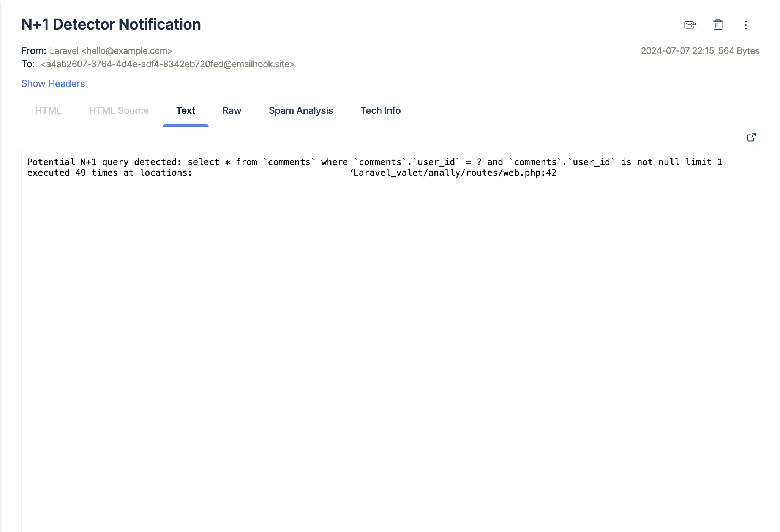Click the emailhook.site recipient address

[167, 64]
